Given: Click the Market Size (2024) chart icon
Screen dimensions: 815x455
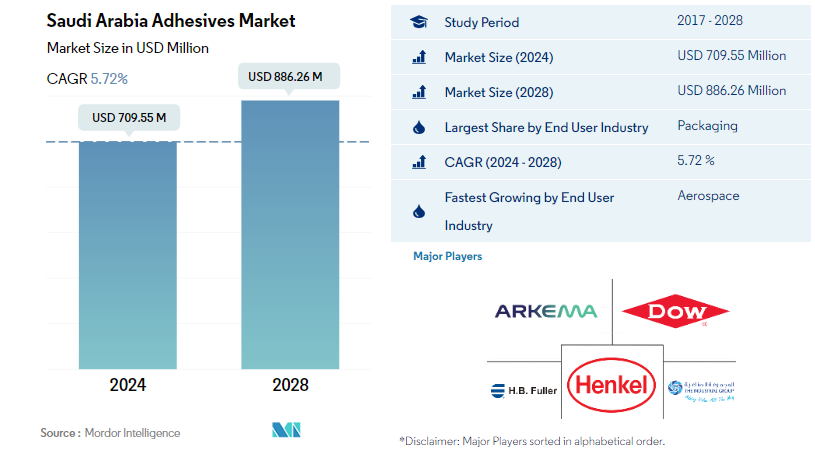Looking at the screenshot, I should [419, 57].
